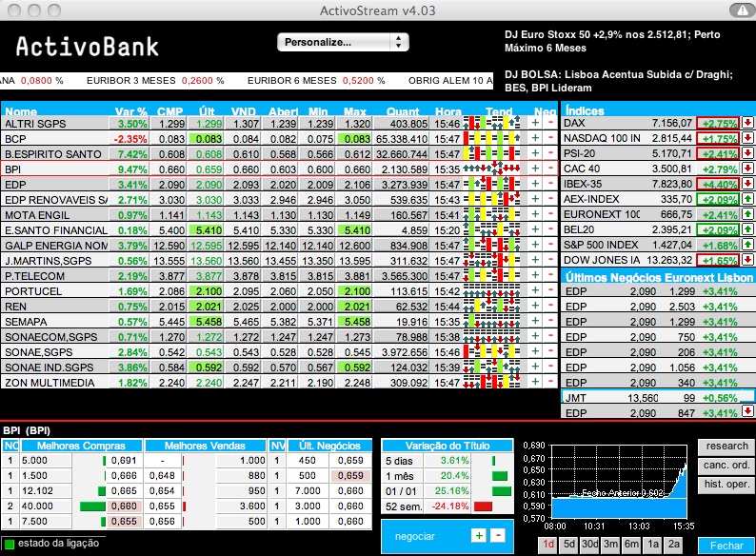
Task: Select the 1d chart period
Action: point(548,545)
